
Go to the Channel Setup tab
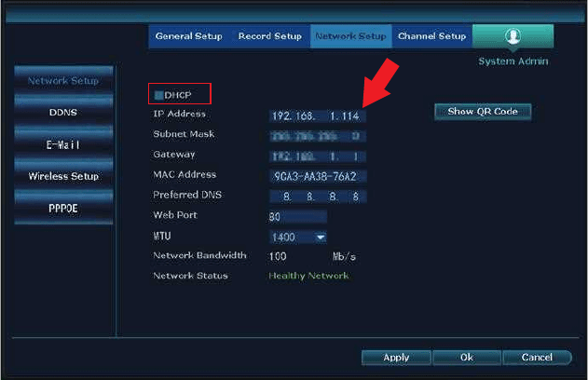tap(431, 36)
